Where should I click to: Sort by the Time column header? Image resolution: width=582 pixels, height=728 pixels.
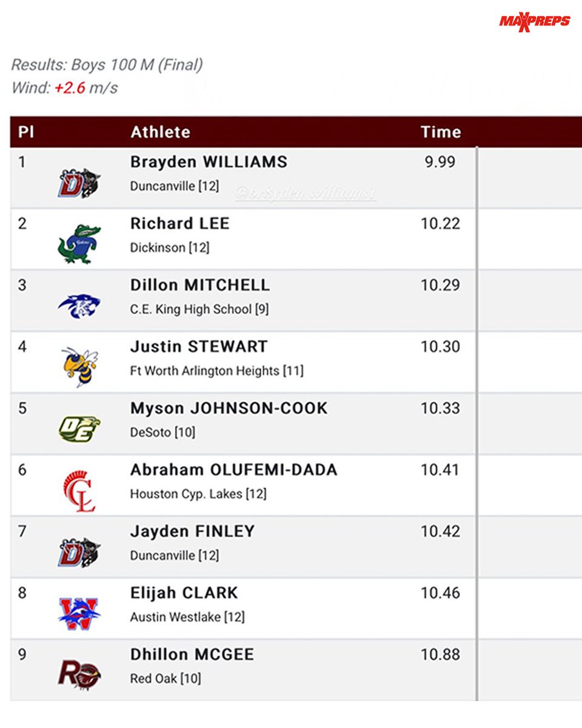pos(441,132)
